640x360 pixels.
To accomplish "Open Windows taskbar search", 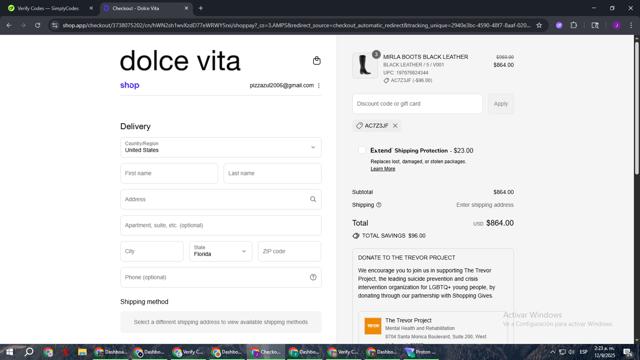I will pos(29,352).
